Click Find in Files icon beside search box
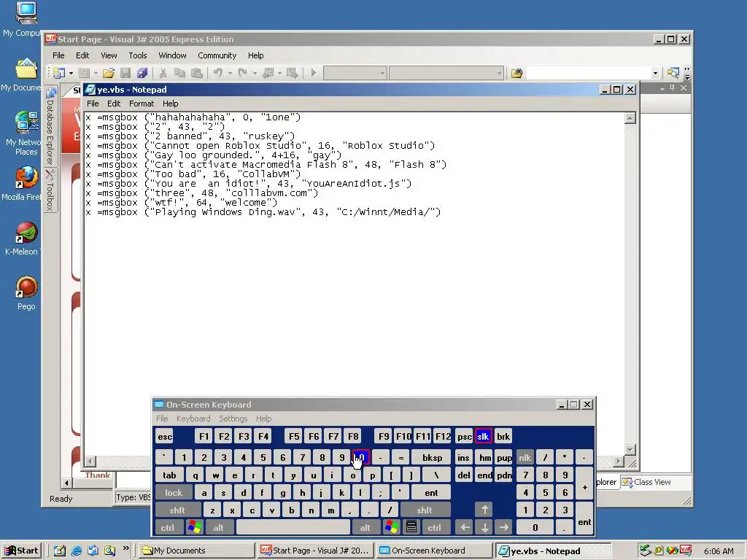 (517, 73)
